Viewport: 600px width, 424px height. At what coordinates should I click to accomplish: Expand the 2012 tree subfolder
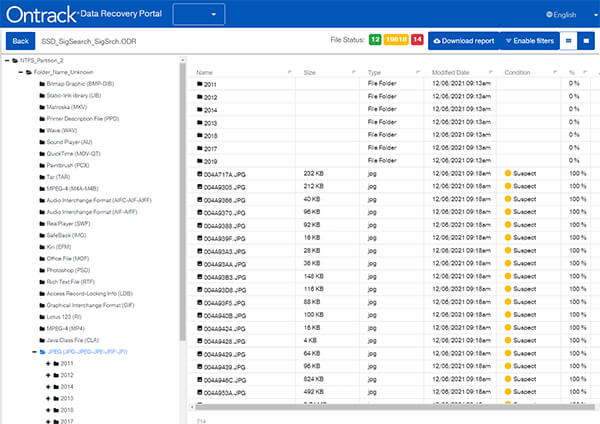pyautogui.click(x=48, y=375)
